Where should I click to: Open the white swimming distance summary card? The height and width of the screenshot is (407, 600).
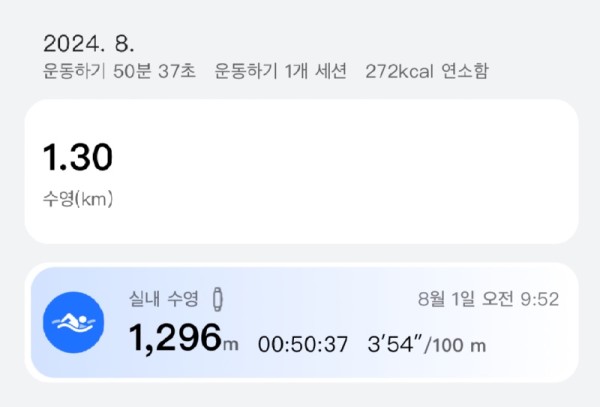click(x=302, y=171)
